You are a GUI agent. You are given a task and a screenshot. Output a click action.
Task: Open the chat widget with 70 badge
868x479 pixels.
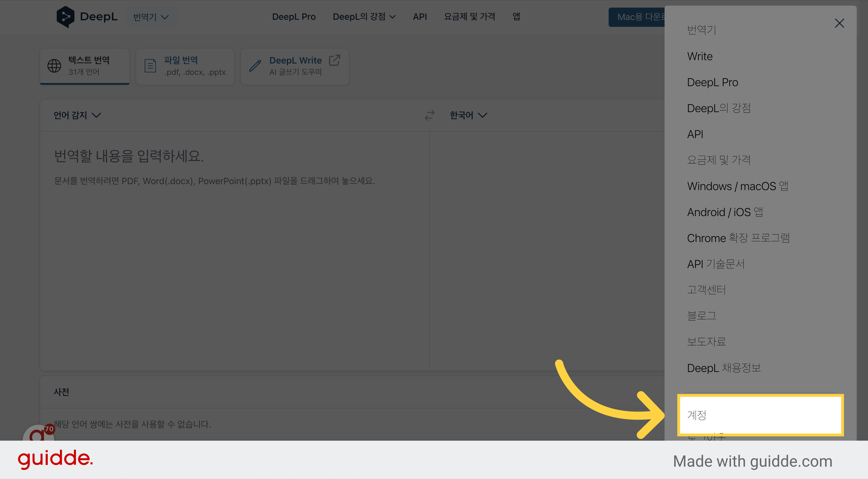point(38,434)
